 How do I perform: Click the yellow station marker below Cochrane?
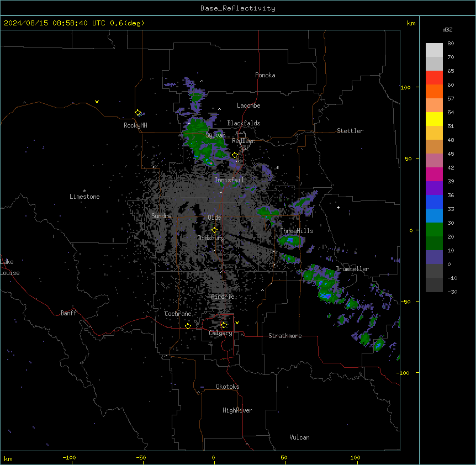(x=188, y=326)
